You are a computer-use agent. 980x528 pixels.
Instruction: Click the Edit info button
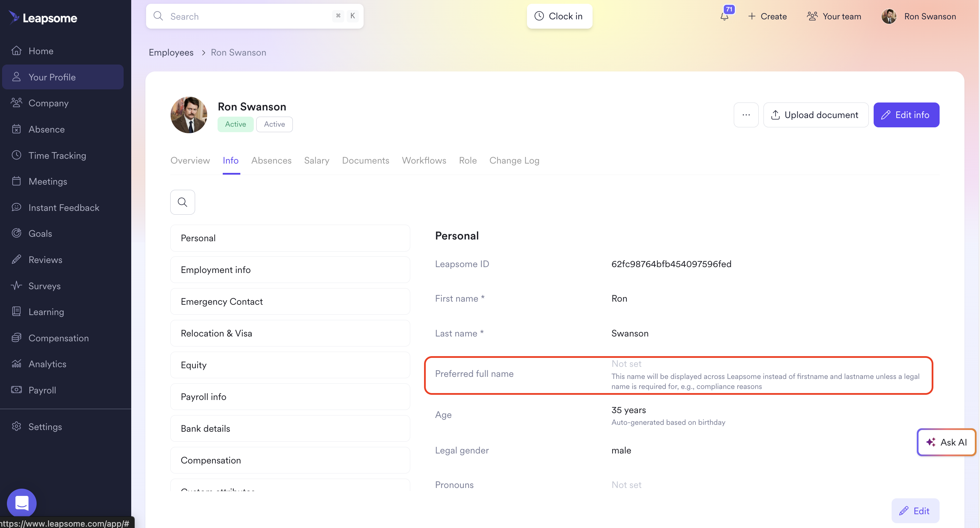coord(906,115)
